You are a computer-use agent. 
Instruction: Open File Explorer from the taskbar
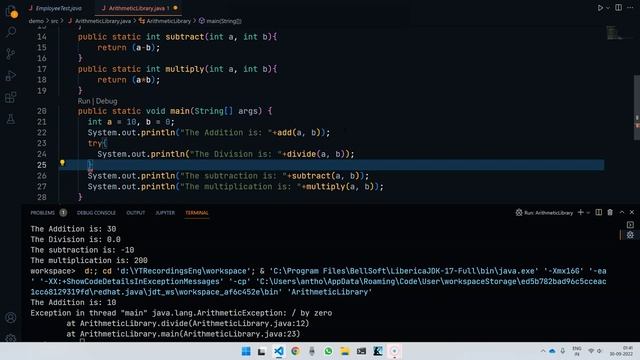click(x=345, y=351)
